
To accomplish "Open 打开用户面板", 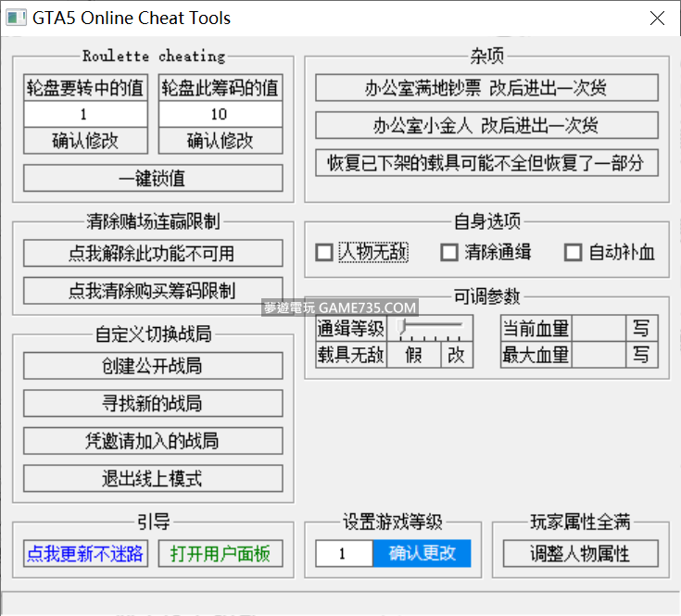I will point(221,554).
